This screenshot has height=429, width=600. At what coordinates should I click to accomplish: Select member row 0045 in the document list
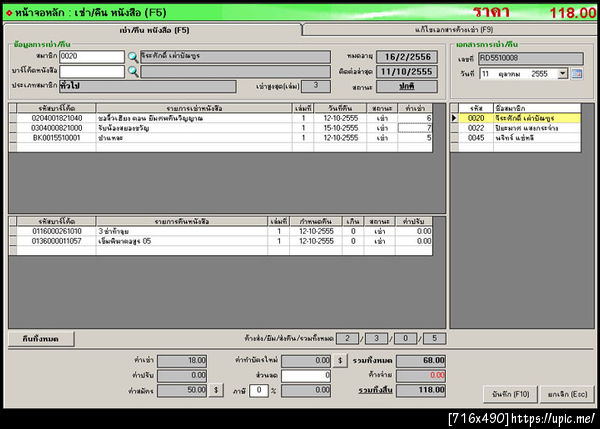pos(516,138)
